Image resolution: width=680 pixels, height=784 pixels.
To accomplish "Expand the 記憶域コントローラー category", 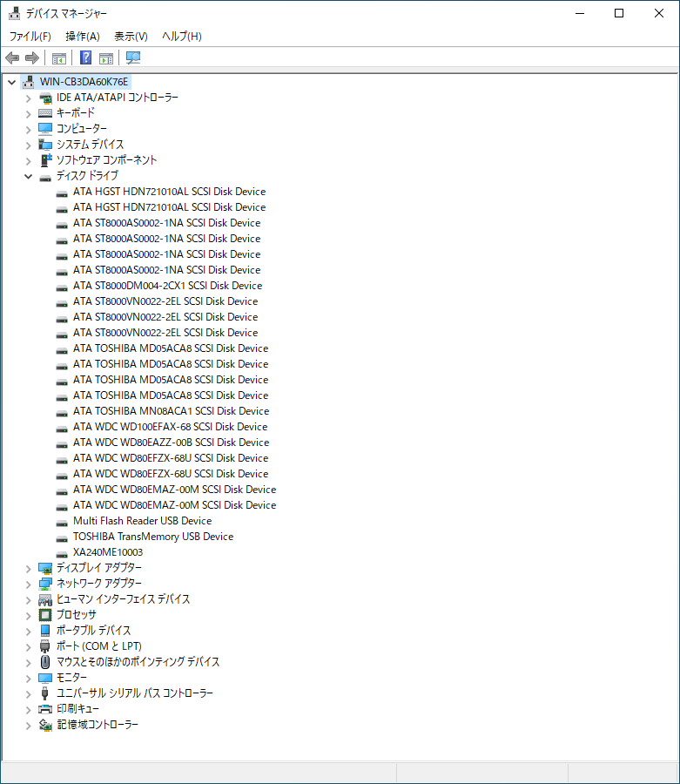I will [x=29, y=726].
